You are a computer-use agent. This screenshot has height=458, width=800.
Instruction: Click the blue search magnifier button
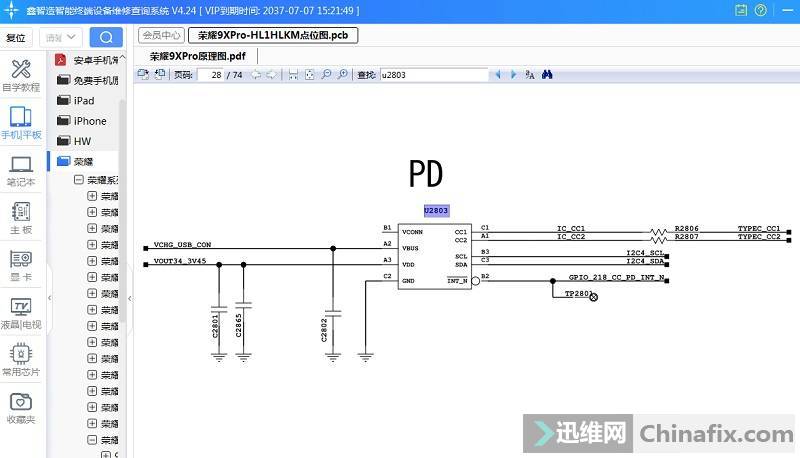coord(106,37)
